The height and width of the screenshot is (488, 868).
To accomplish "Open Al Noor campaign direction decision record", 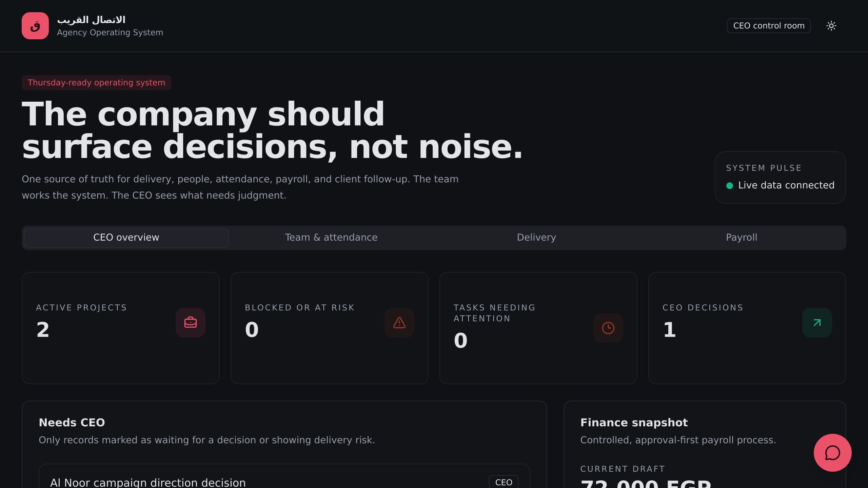I will (x=284, y=476).
